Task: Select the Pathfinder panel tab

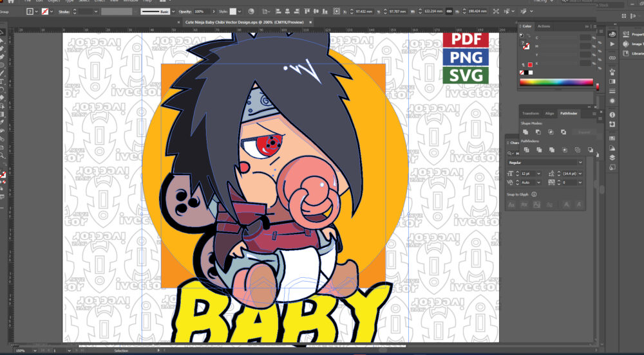Action: coord(569,114)
